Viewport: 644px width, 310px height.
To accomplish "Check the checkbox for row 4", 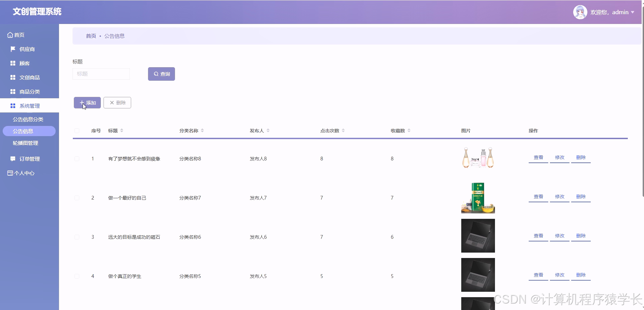I will pos(77,276).
